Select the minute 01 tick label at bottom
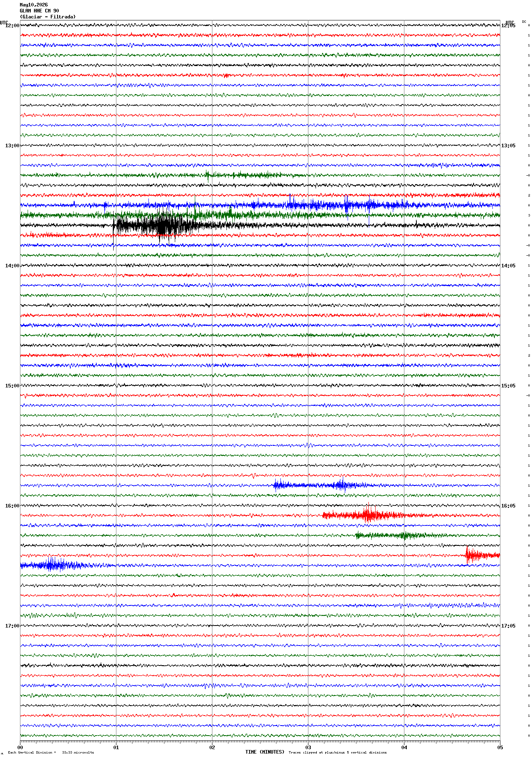This screenshot has width=532, height=758. click(116, 747)
